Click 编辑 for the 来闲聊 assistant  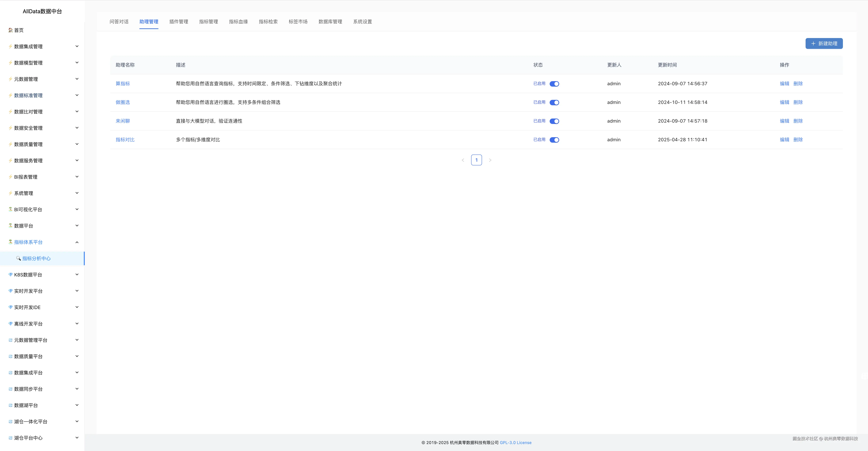[x=784, y=121]
